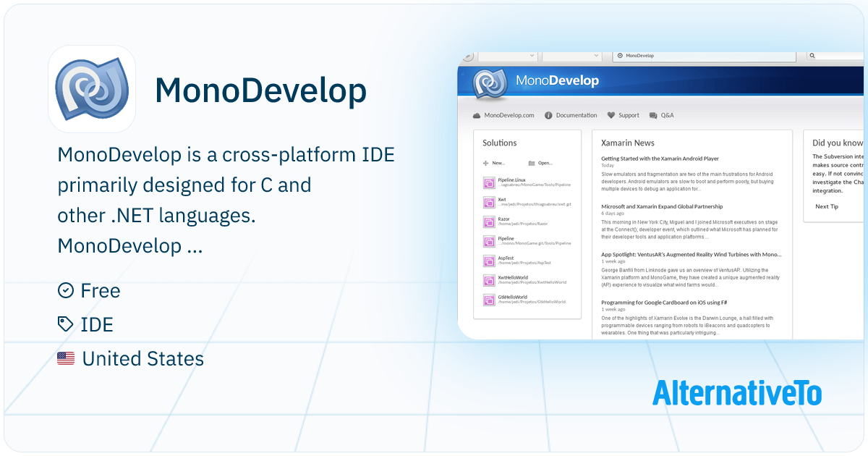Open the Pipeline.Linux recent solution
The image size is (868, 456).
[x=527, y=182]
